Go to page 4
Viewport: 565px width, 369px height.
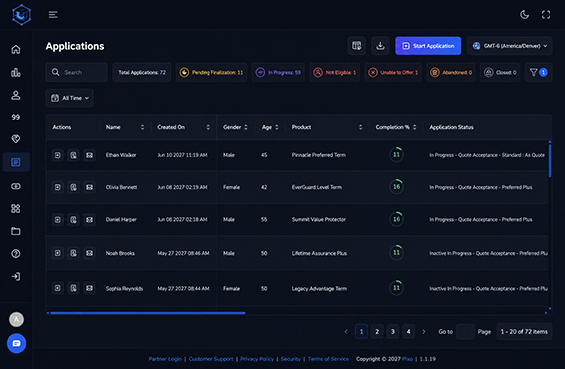click(x=409, y=332)
